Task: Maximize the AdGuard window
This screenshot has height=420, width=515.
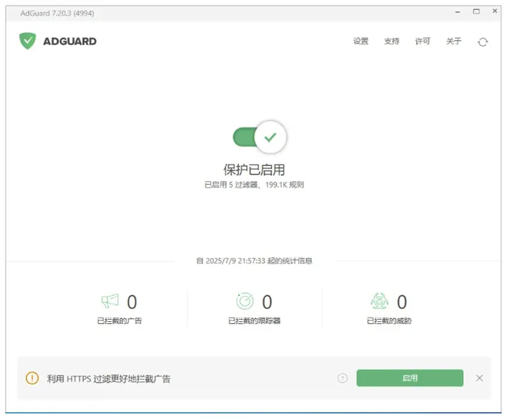Action: [x=476, y=11]
